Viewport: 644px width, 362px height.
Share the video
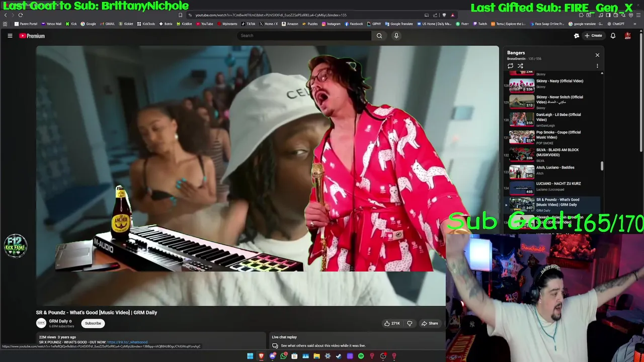430,323
